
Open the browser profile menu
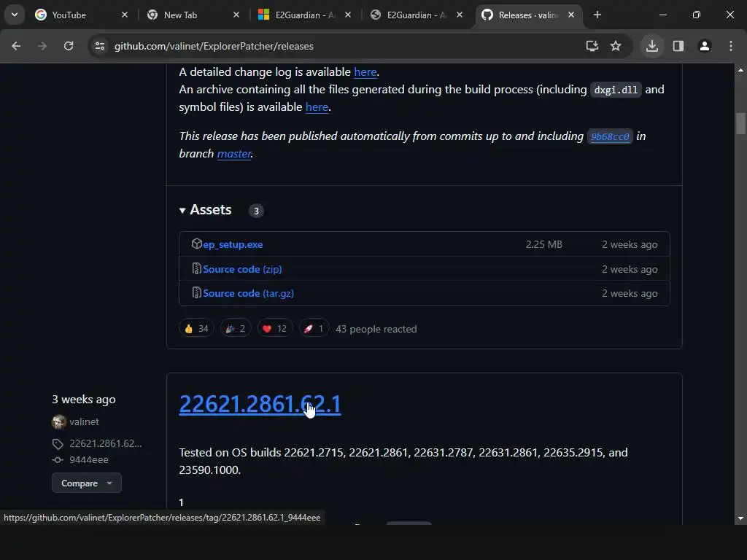[x=705, y=46]
